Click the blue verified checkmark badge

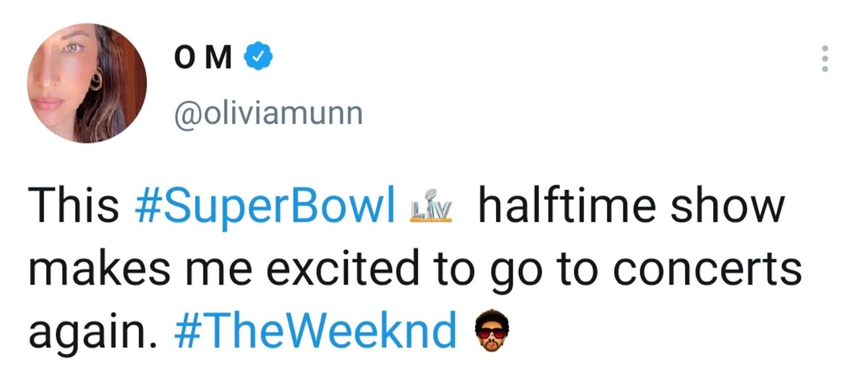click(258, 56)
